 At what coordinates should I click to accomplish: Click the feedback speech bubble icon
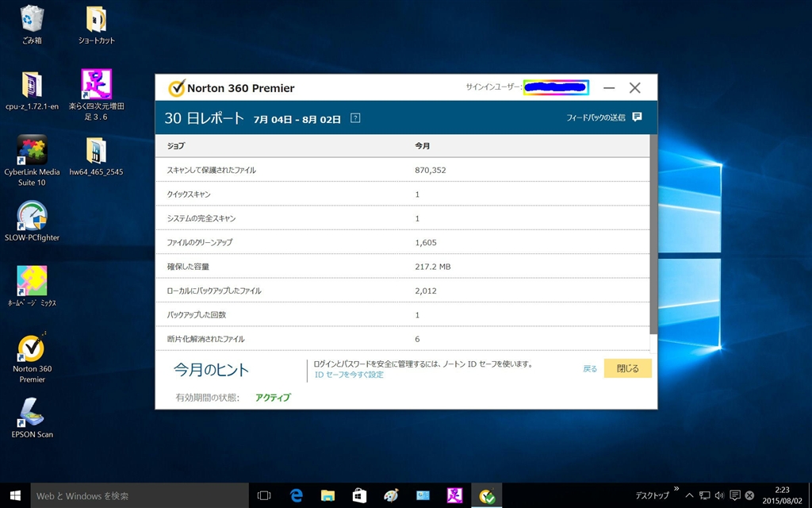[637, 117]
